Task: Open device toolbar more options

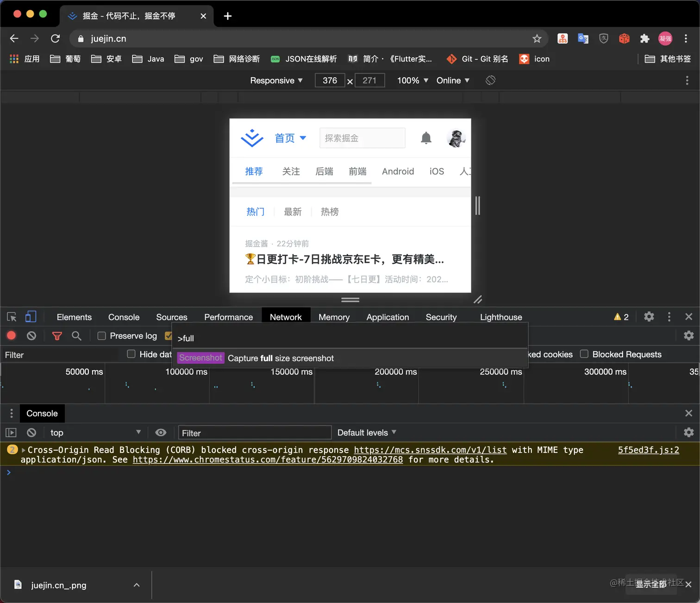Action: 687,81
